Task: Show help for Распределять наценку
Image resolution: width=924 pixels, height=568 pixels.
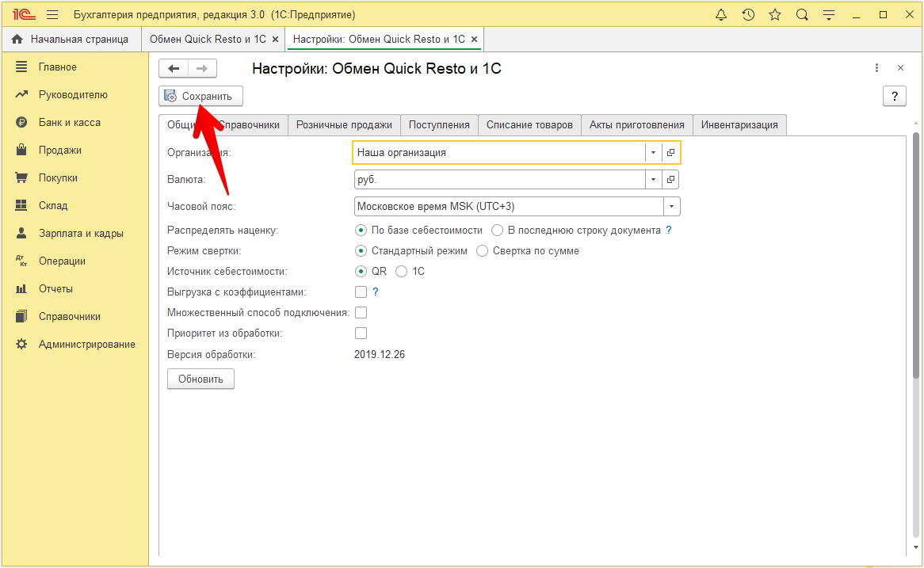Action: coord(669,231)
